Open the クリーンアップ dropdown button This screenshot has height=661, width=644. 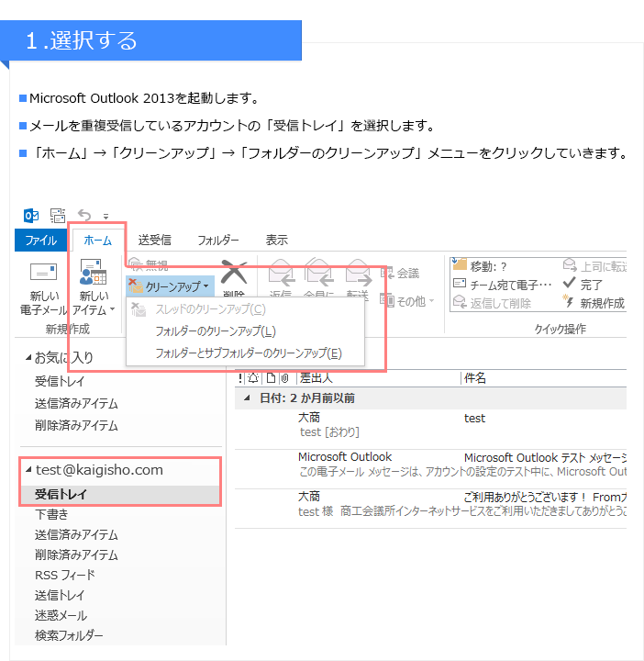pos(170,286)
